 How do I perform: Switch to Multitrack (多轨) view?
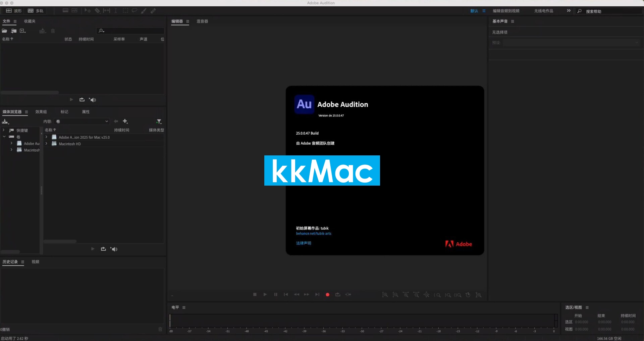[x=36, y=11]
